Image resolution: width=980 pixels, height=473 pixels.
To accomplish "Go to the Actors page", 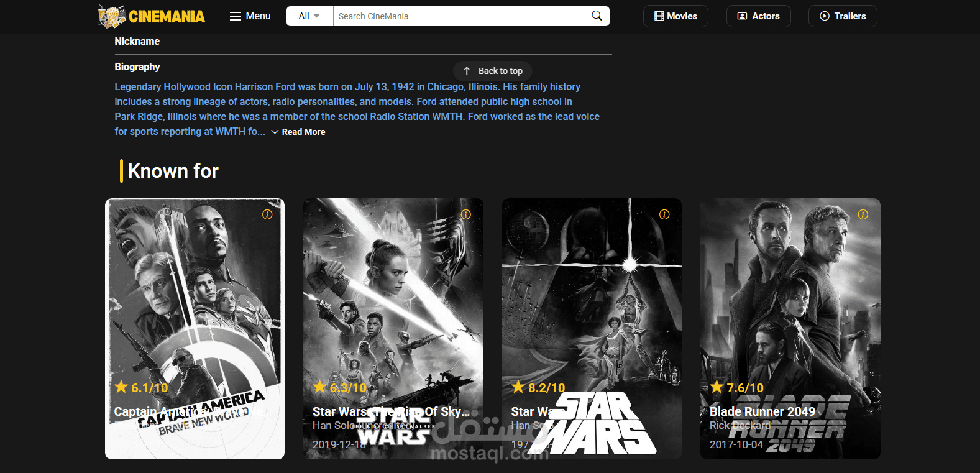I will click(x=758, y=16).
